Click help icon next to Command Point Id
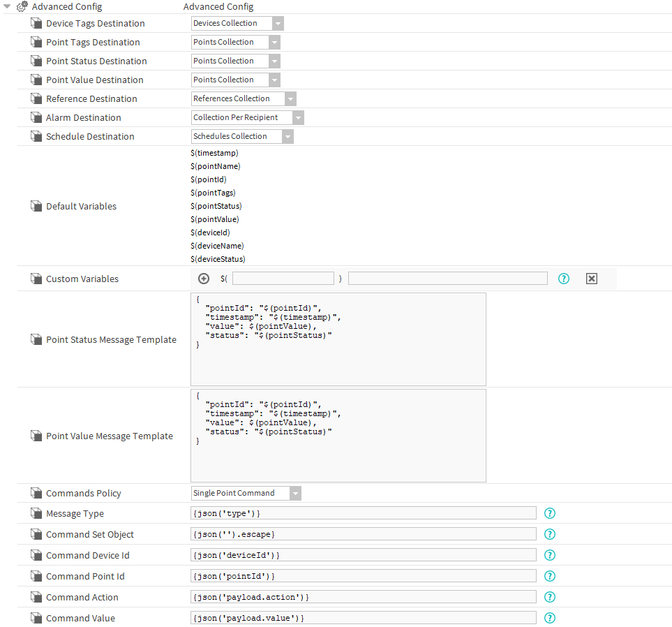Screen dimensions: 672x627 [549, 576]
